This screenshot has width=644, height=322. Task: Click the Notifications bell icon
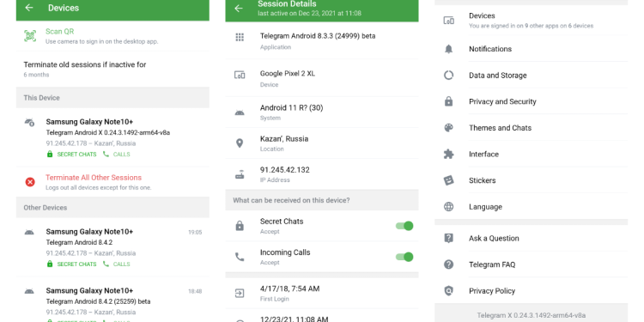[x=448, y=49]
